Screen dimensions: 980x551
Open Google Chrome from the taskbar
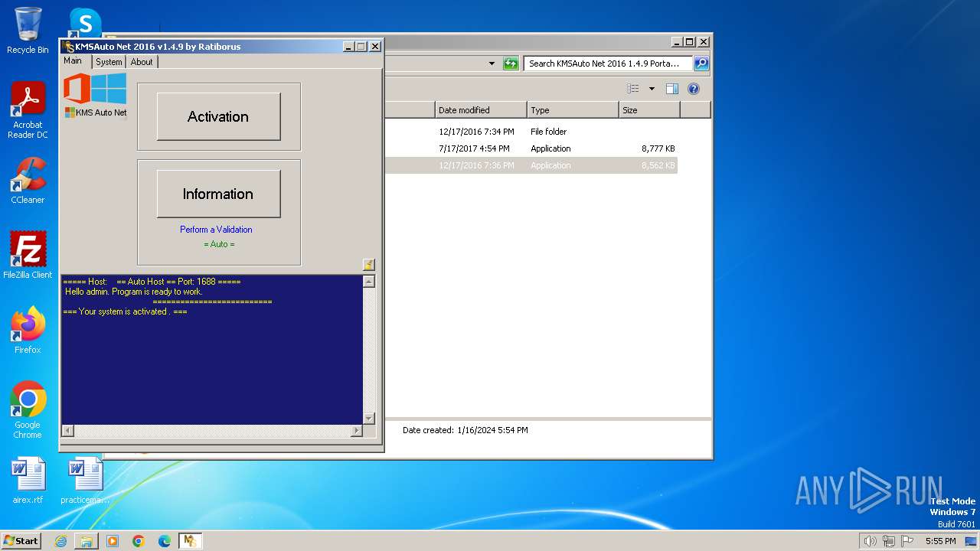tap(139, 541)
